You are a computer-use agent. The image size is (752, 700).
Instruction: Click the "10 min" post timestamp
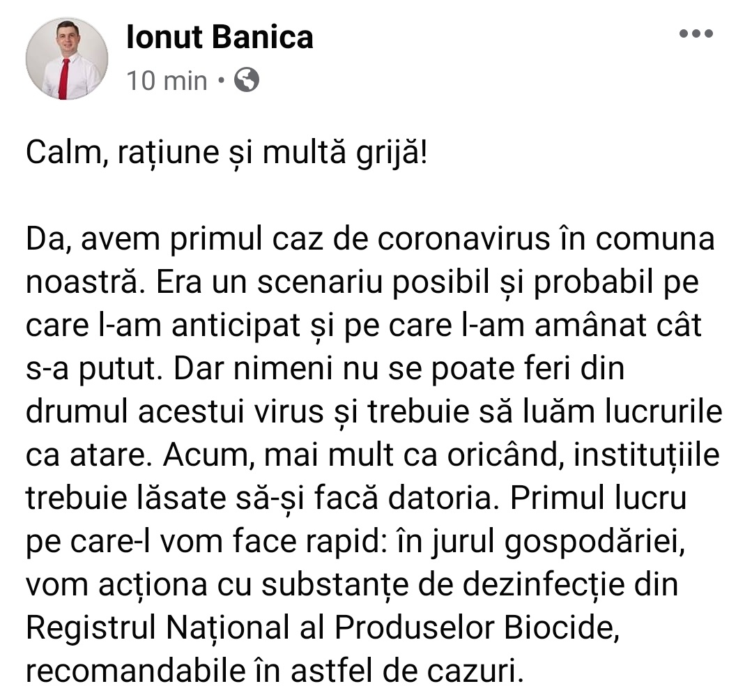click(x=167, y=82)
